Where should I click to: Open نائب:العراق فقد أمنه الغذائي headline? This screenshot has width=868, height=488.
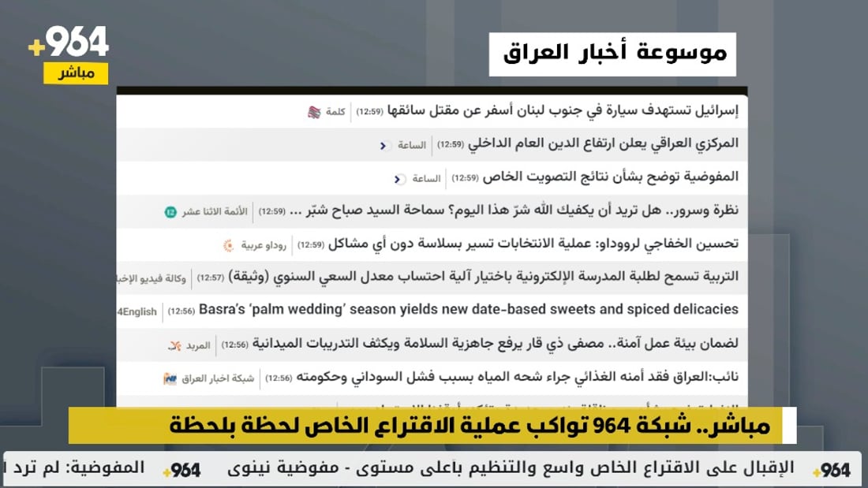[x=518, y=377]
